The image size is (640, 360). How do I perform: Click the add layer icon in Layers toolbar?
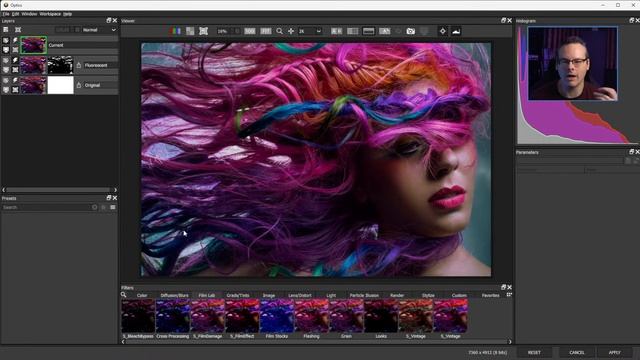(x=6, y=30)
